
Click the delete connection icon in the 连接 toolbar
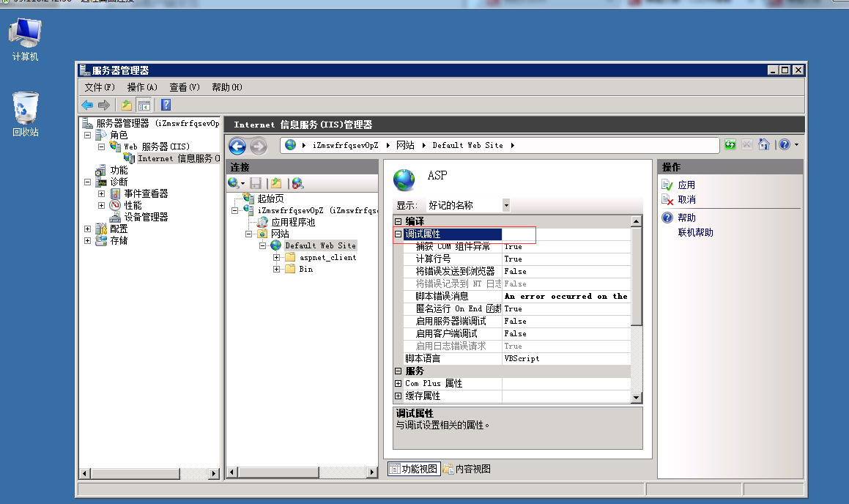pyautogui.click(x=298, y=184)
